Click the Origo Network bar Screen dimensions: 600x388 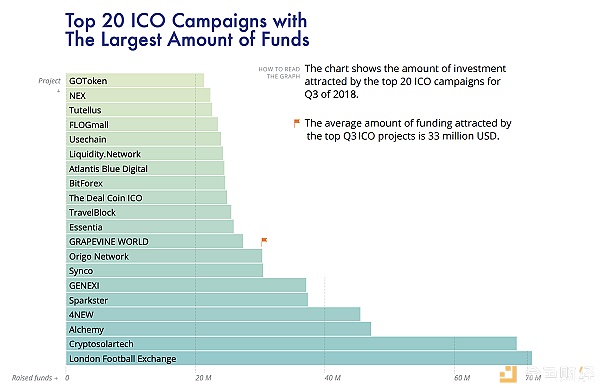164,256
